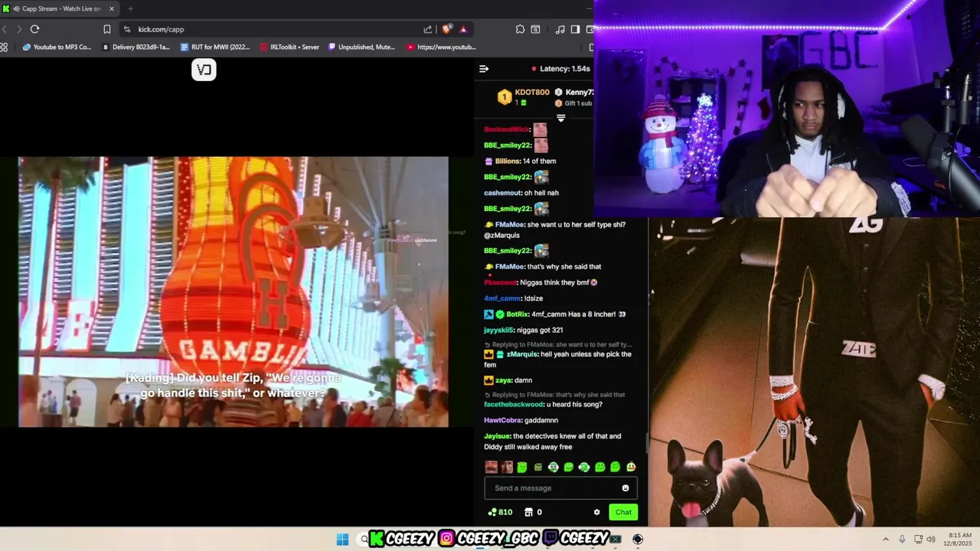Image resolution: width=980 pixels, height=551 pixels.
Task: Click username 4mf_camm in chat
Action: [x=502, y=298]
